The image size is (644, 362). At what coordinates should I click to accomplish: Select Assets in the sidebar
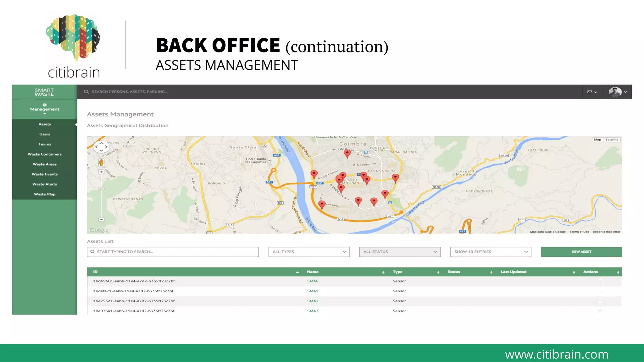click(x=45, y=124)
